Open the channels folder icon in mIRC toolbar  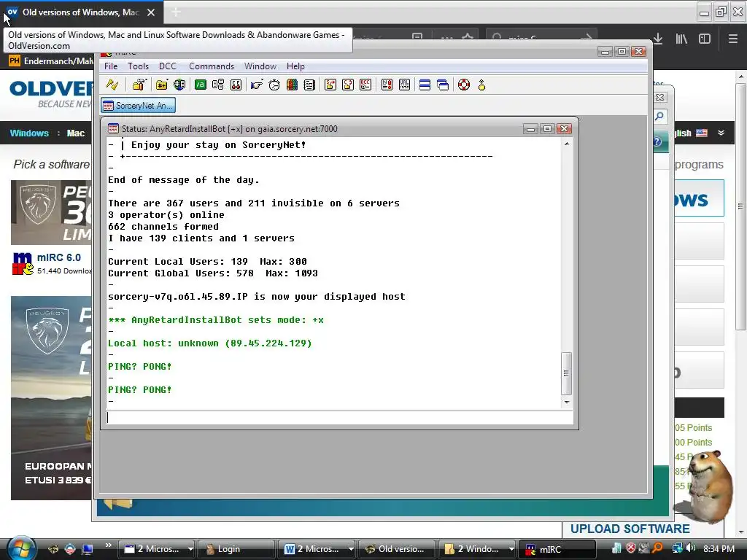(161, 85)
